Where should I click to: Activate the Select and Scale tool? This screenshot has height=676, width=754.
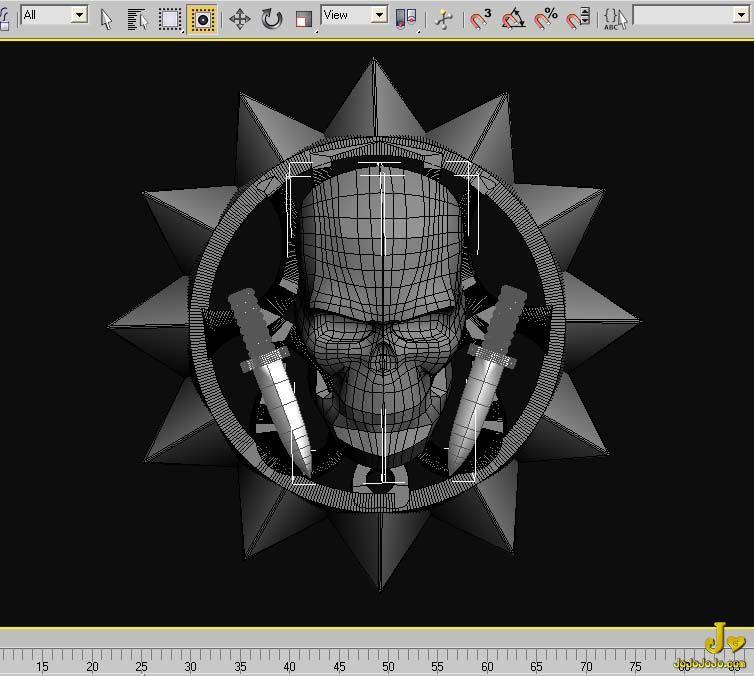click(x=304, y=20)
